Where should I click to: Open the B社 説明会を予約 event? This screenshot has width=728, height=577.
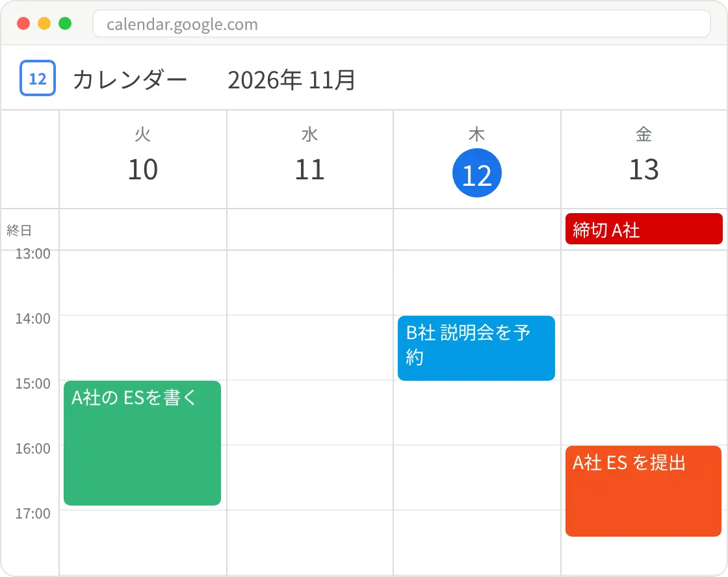coord(476,348)
